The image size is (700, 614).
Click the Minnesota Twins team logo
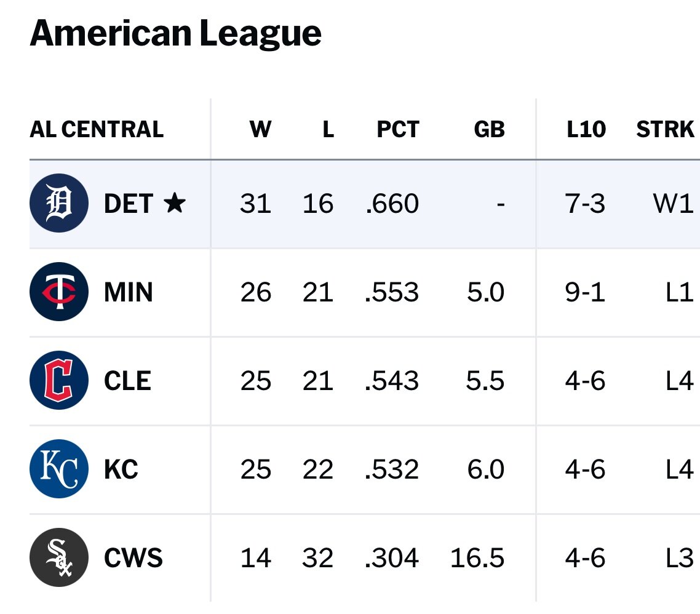60,292
